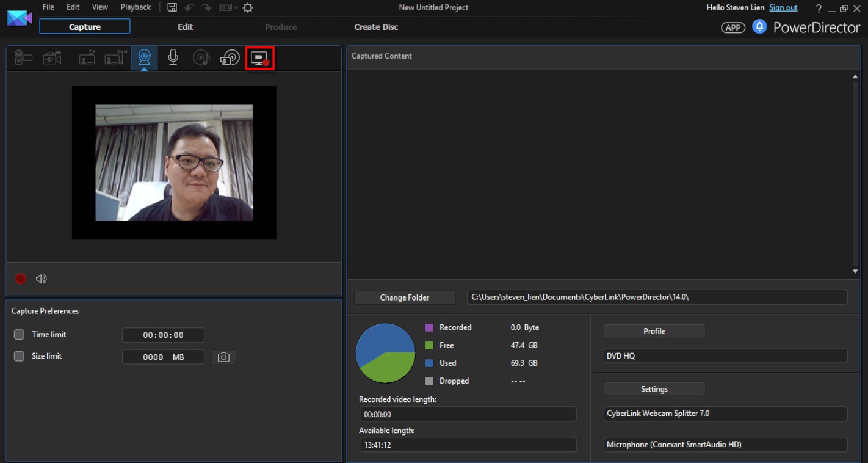Viewport: 868px width, 463px height.
Task: Click the Captured Content scrollbar up arrow
Action: 855,76
